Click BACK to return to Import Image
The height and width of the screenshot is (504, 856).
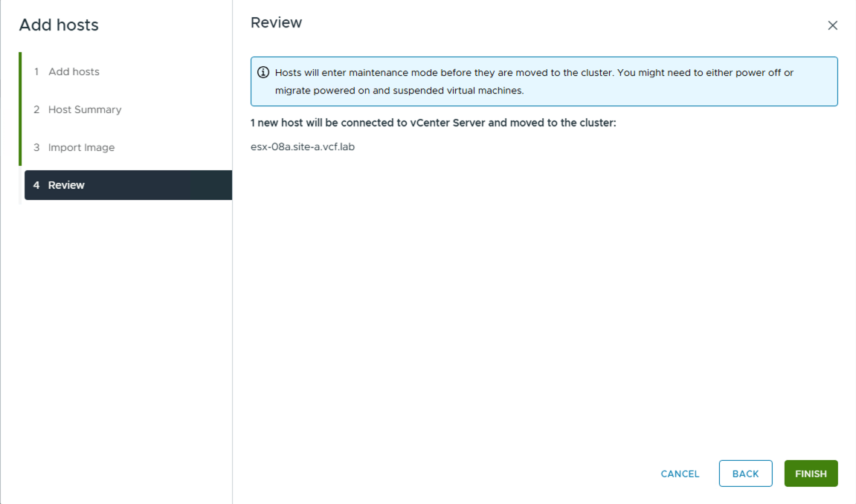(745, 474)
